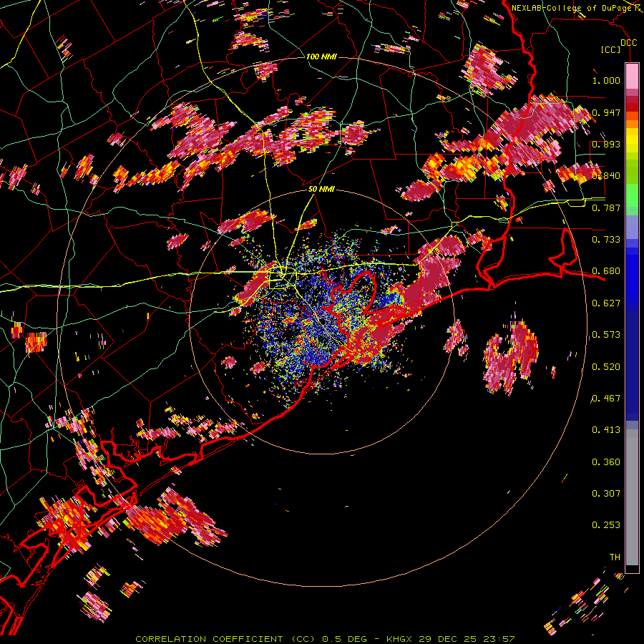Click the 29 DEC 25 23:57 timestamp
Image resolution: width=644 pixels, height=644 pixels.
coord(467,639)
